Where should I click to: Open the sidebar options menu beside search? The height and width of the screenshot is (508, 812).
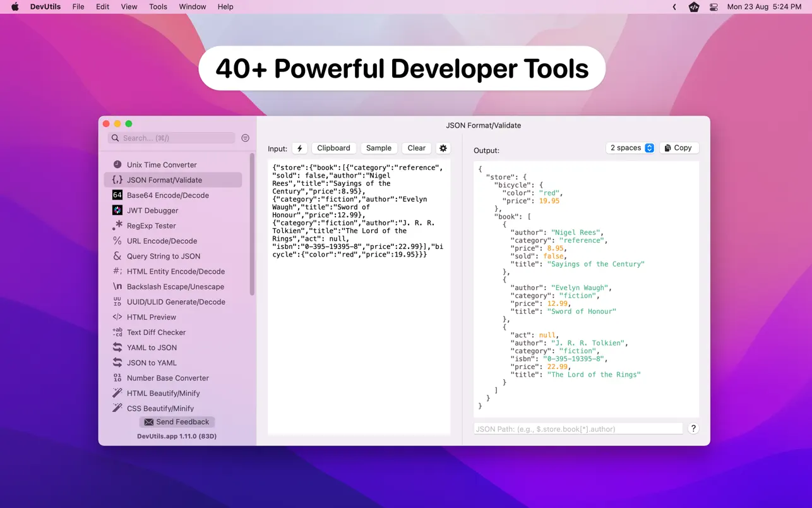point(245,138)
